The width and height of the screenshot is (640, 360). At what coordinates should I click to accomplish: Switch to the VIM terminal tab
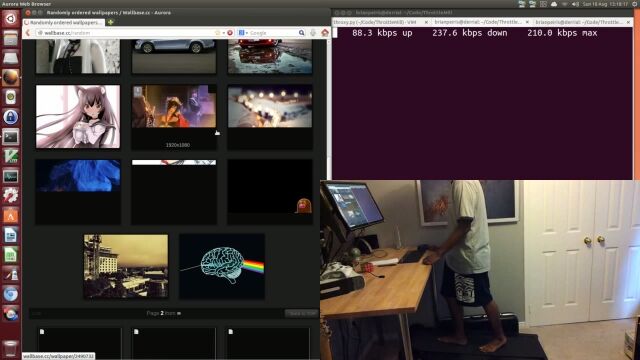click(375, 22)
